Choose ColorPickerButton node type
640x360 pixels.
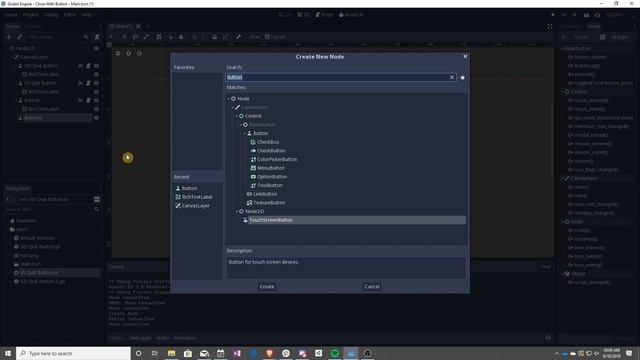point(277,159)
